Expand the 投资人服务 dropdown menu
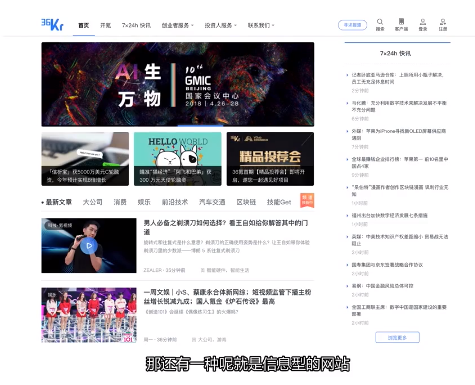The image size is (475, 385). tap(220, 25)
